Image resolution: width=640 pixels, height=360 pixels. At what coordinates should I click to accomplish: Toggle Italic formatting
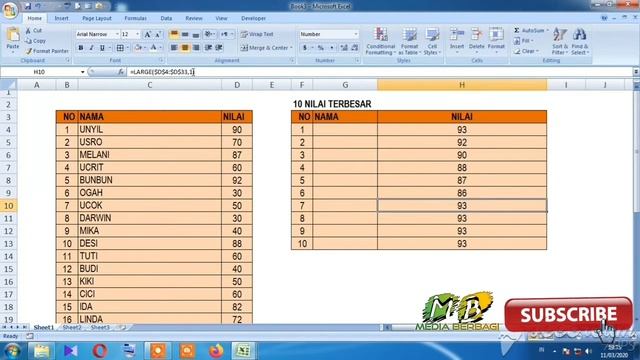(x=91, y=48)
